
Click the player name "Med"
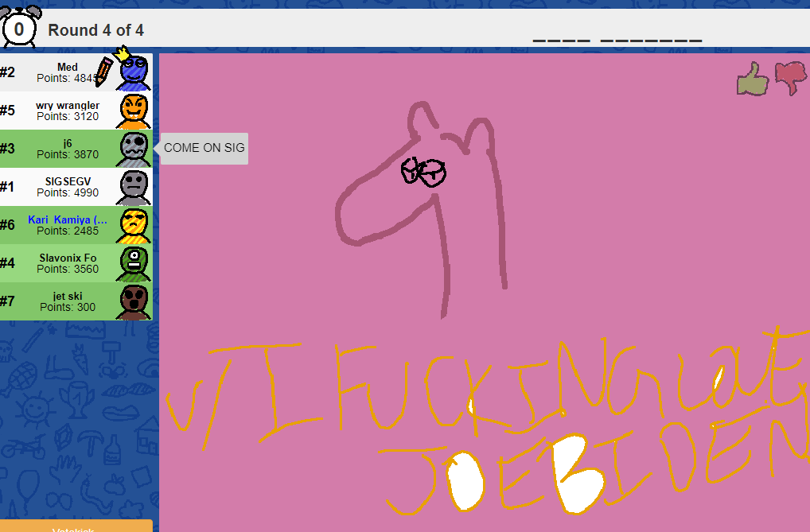(68, 67)
